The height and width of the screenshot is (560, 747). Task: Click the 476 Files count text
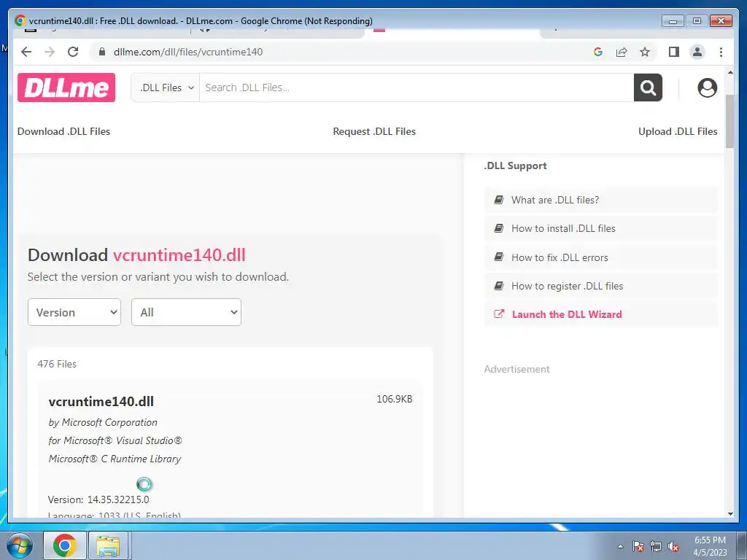pos(57,364)
